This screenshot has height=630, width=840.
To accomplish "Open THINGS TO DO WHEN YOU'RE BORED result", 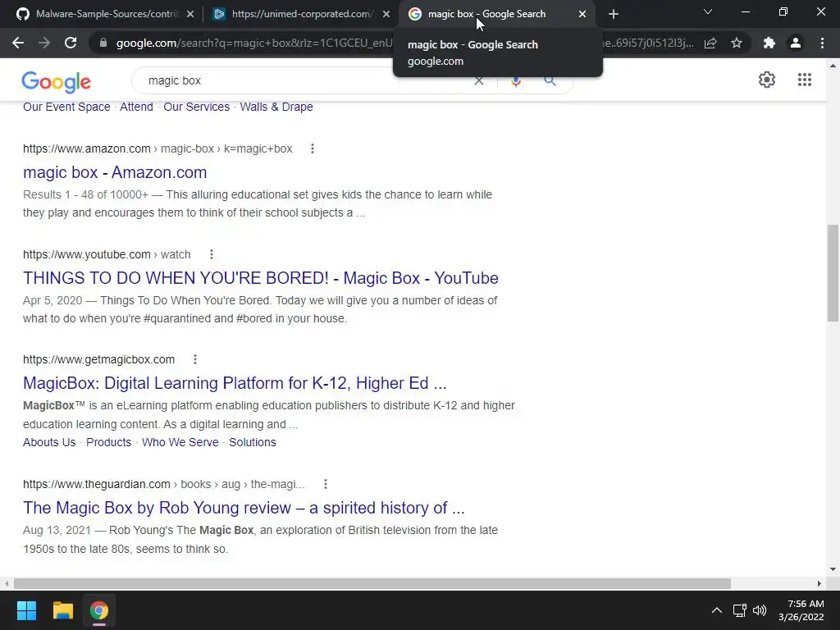I will point(260,278).
